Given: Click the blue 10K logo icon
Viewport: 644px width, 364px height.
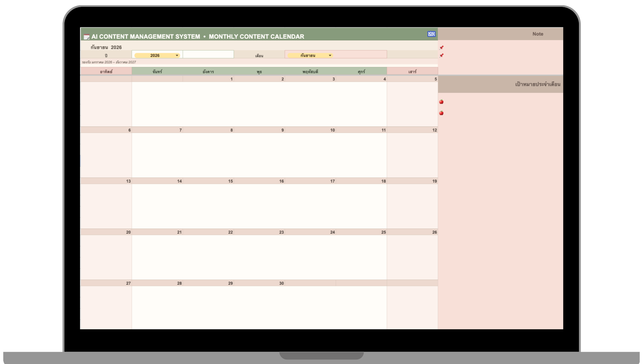Looking at the screenshot, I should coord(431,34).
